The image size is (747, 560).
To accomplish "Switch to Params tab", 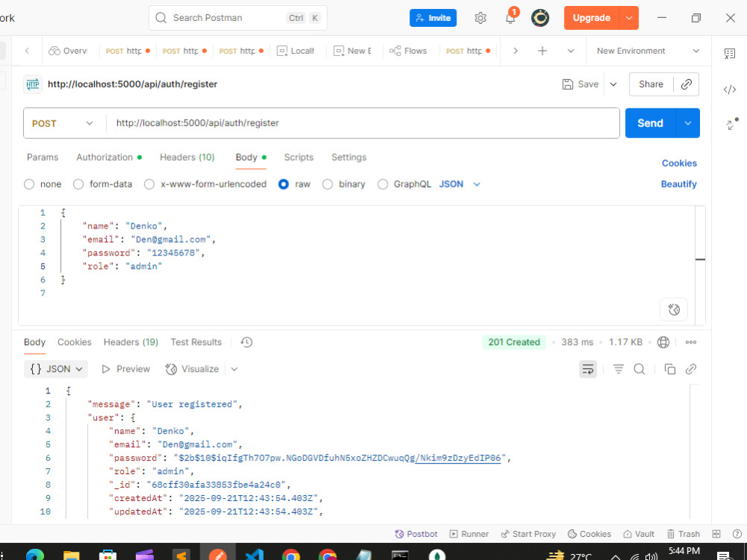I will [43, 157].
